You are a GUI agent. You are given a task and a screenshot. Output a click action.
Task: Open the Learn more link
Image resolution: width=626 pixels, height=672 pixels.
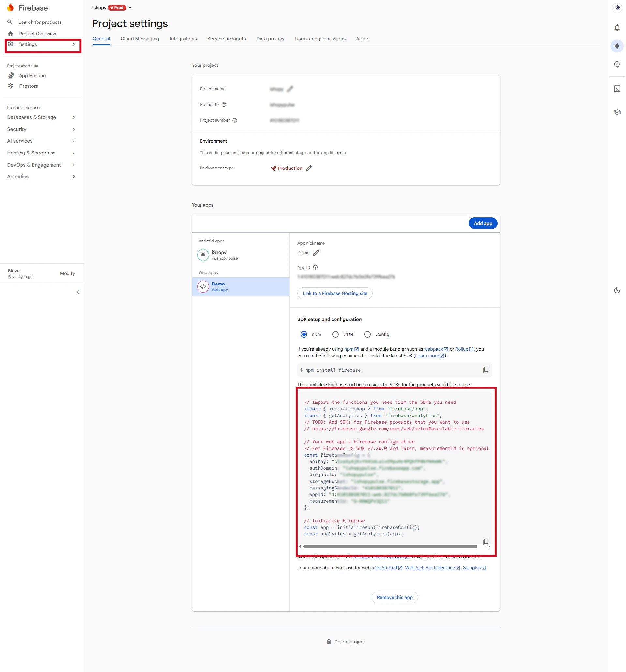(429, 356)
